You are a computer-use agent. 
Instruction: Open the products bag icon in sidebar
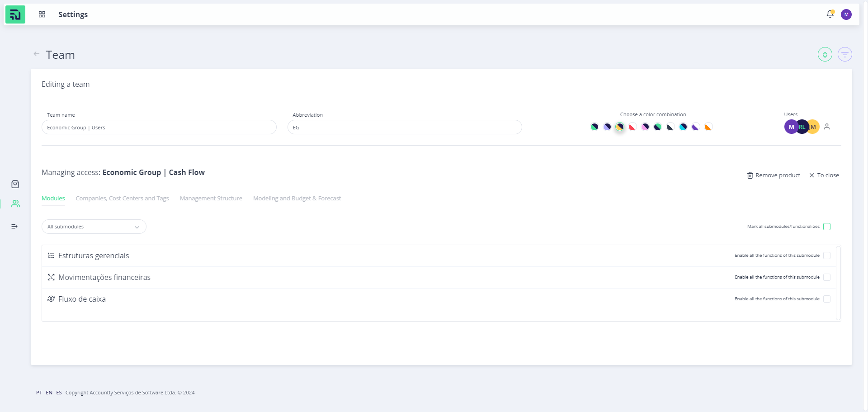pyautogui.click(x=15, y=184)
